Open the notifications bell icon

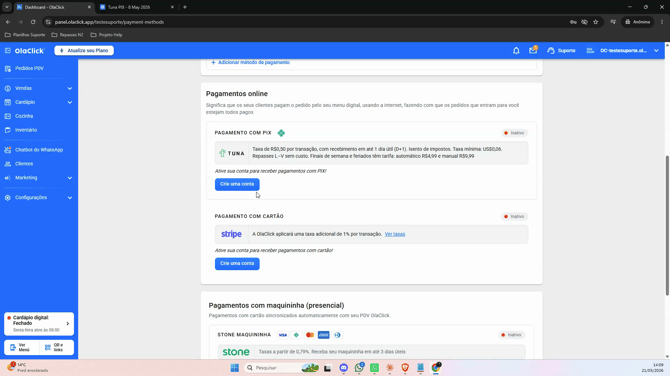tap(516, 50)
